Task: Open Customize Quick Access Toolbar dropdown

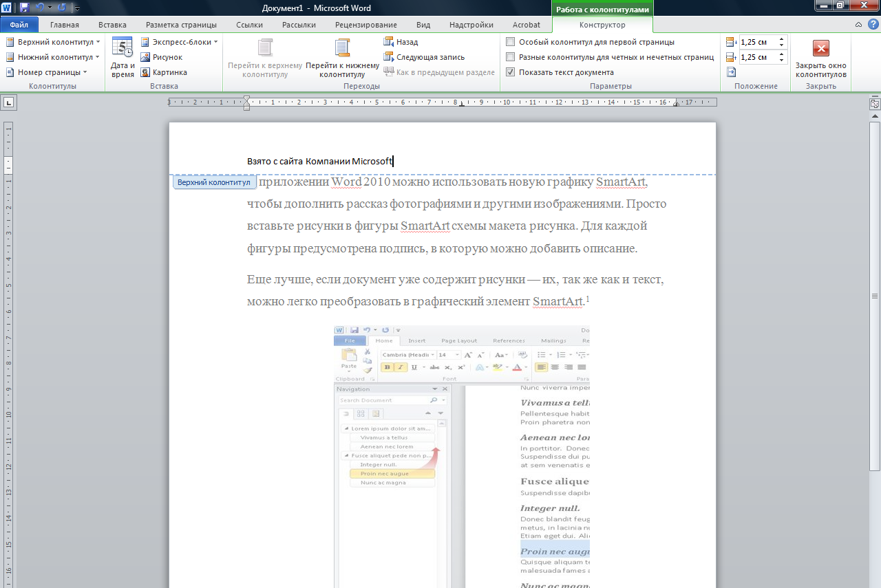Action: pos(76,8)
